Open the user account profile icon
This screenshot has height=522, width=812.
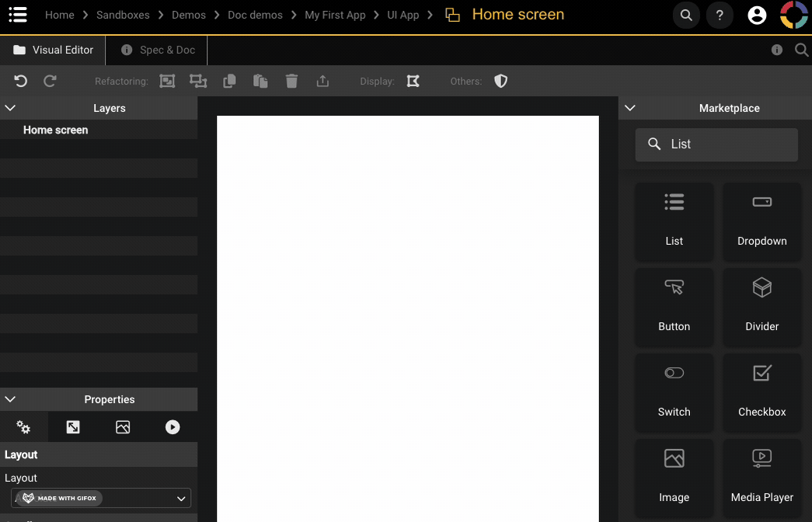click(x=756, y=16)
